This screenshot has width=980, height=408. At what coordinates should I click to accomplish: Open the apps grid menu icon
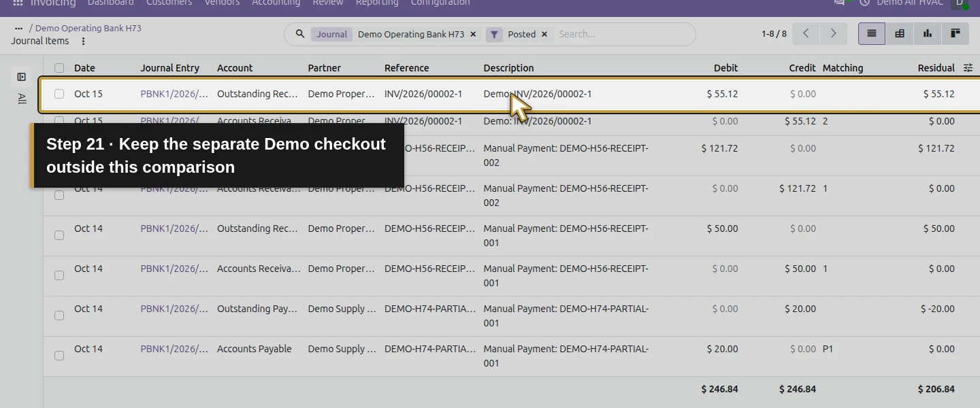tap(18, 3)
